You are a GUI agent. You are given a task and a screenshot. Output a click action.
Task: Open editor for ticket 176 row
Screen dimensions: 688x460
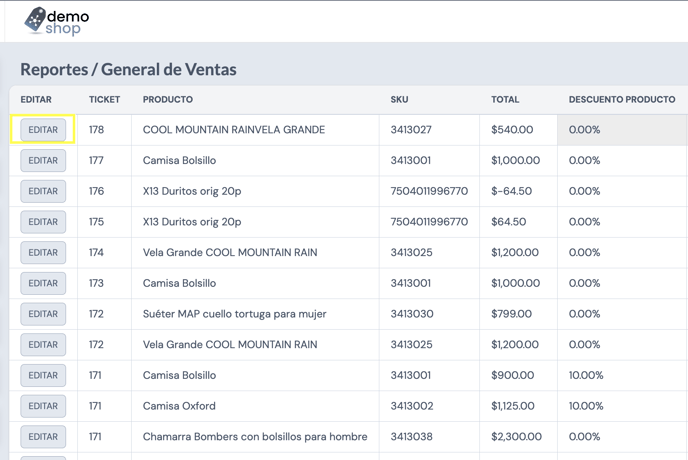click(43, 191)
